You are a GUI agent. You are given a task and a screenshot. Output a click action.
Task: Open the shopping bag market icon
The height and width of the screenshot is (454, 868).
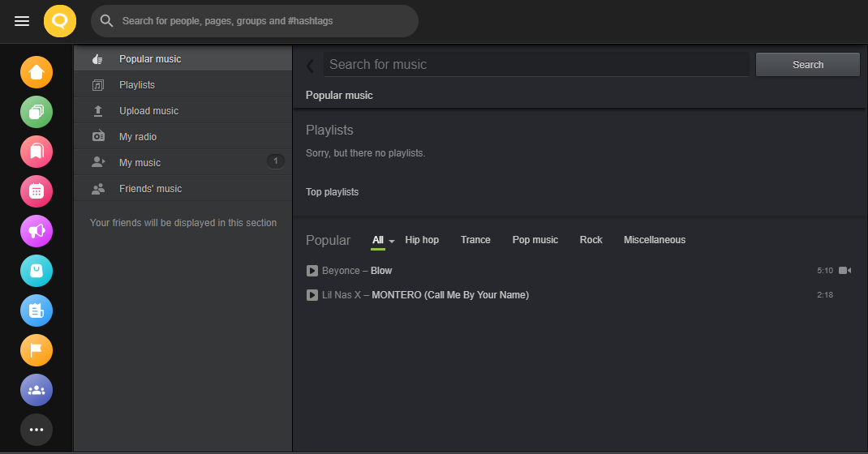click(x=37, y=271)
